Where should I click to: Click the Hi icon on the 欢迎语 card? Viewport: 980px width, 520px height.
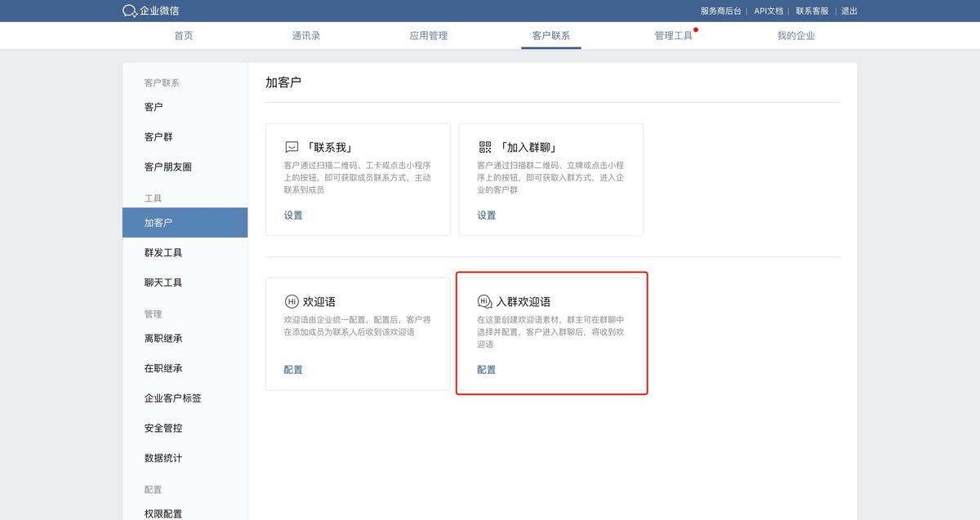click(x=290, y=300)
